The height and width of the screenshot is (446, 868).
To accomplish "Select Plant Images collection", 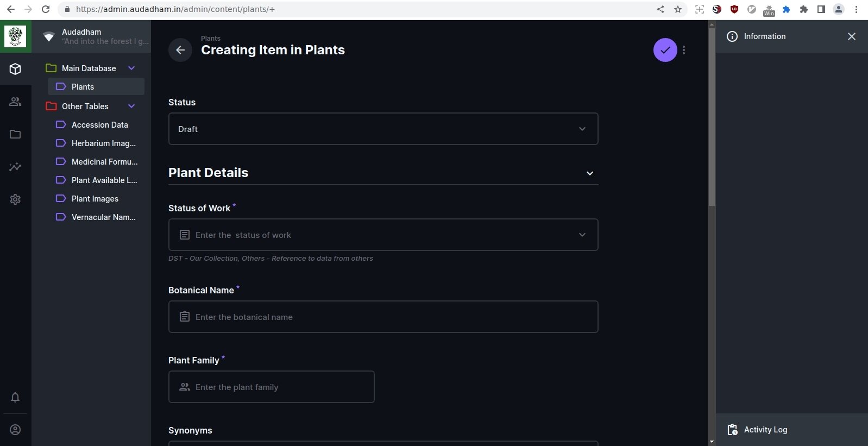I will point(96,199).
